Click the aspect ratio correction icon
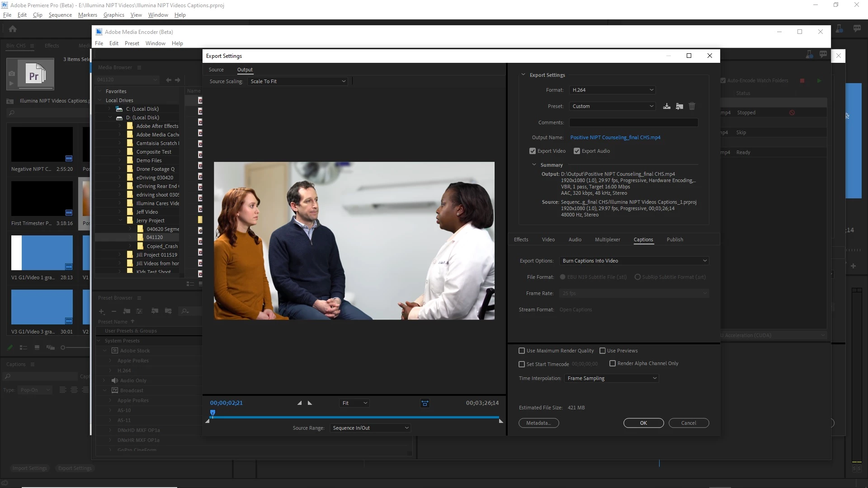This screenshot has height=488, width=868. point(425,403)
